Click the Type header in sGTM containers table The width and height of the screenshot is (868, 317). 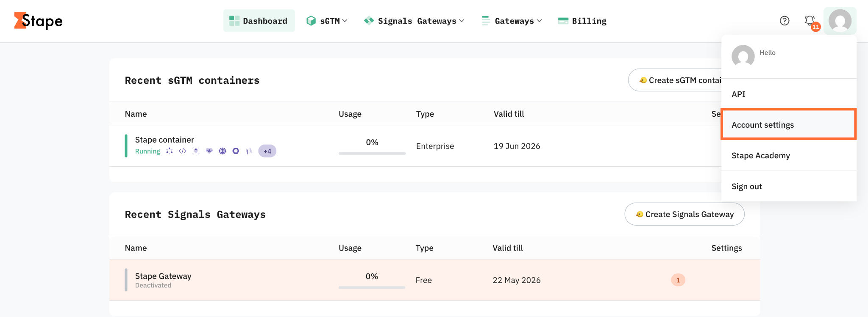pyautogui.click(x=425, y=114)
